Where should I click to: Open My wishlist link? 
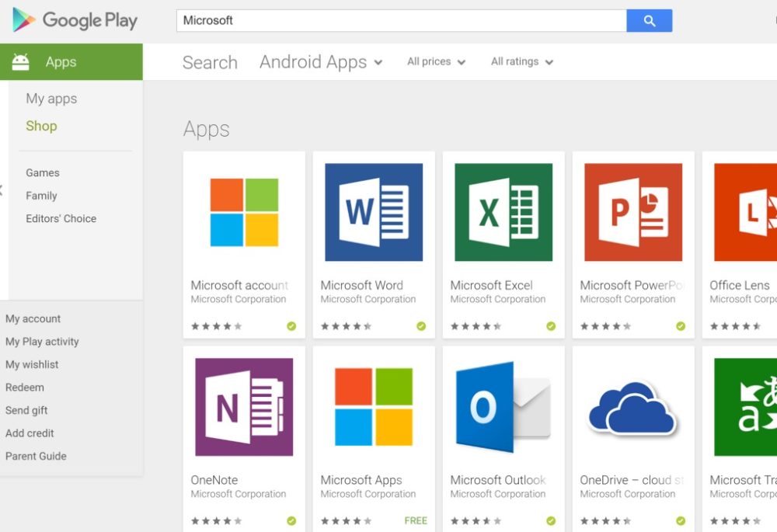[x=32, y=364]
